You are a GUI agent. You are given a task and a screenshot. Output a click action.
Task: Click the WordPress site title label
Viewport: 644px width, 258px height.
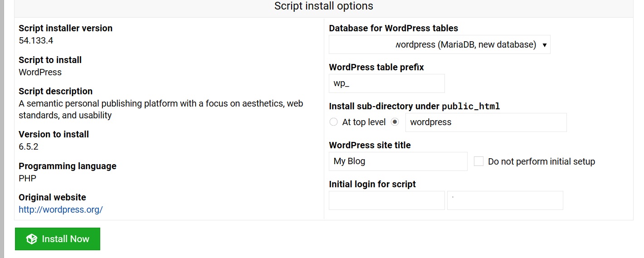pyautogui.click(x=370, y=145)
